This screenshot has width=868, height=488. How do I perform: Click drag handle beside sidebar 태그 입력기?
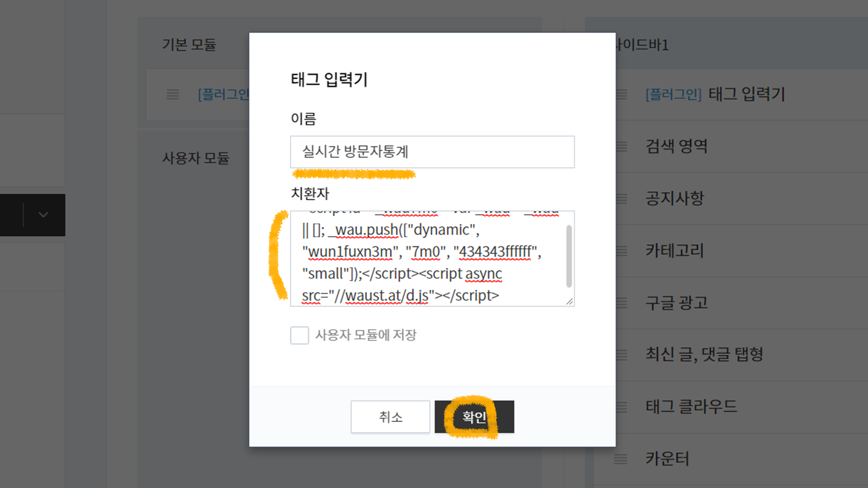point(622,94)
